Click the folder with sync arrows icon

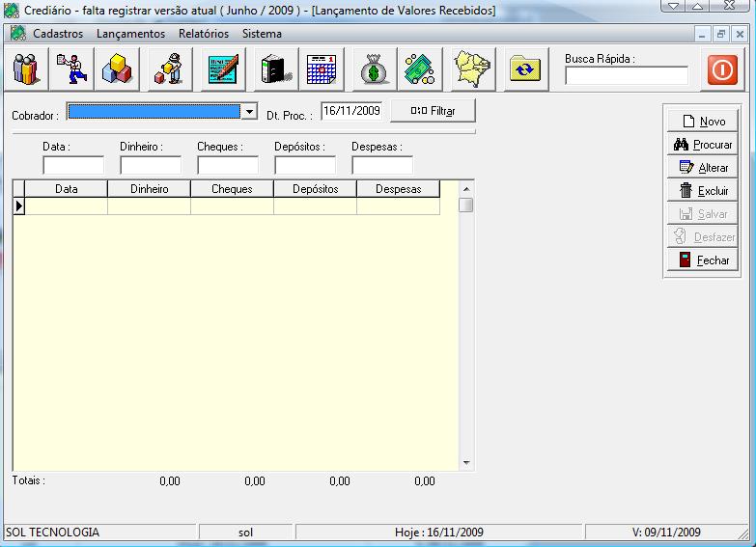[526, 69]
